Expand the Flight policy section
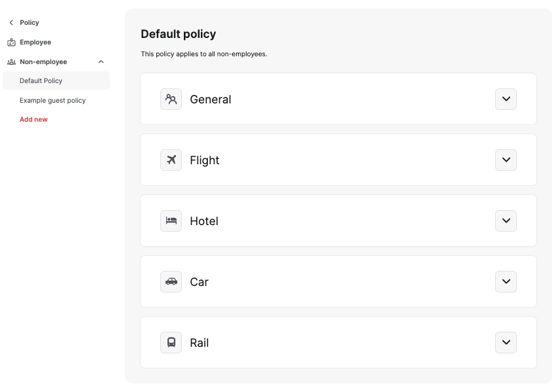This screenshot has width=558, height=392. [x=506, y=160]
